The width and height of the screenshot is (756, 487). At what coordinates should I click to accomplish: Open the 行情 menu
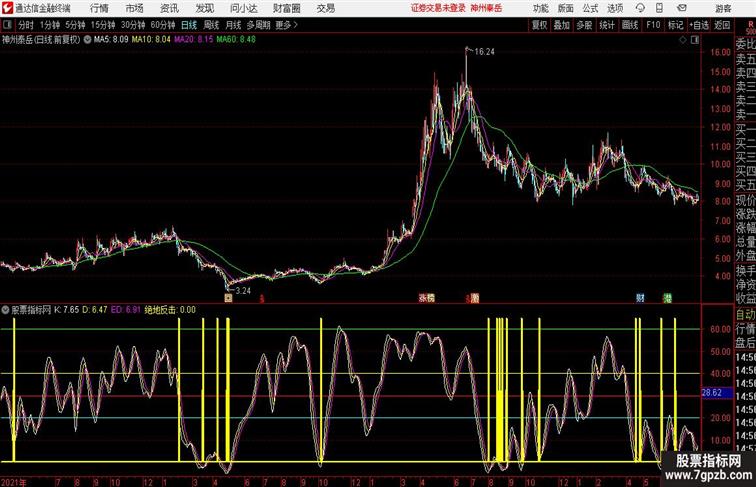[x=99, y=8]
